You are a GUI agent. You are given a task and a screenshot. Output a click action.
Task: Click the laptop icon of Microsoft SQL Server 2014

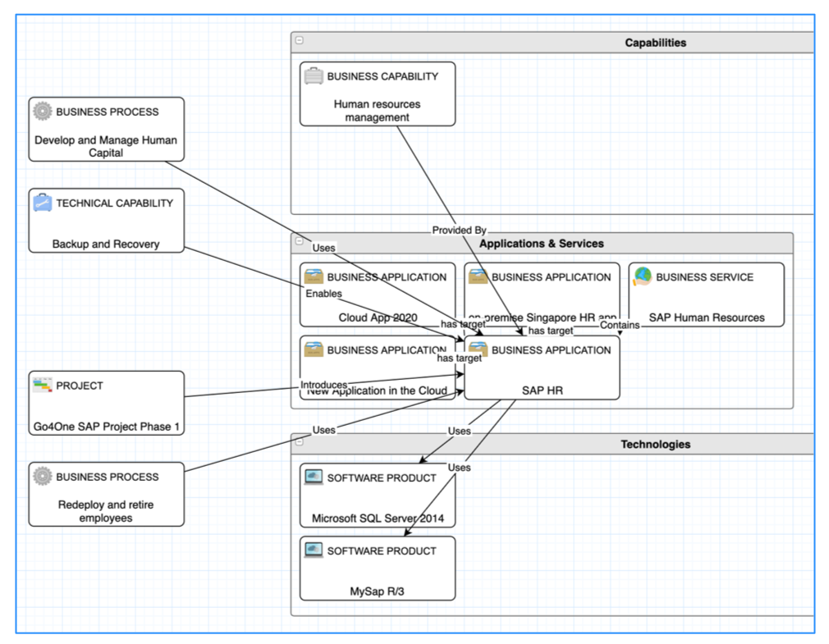pos(314,477)
